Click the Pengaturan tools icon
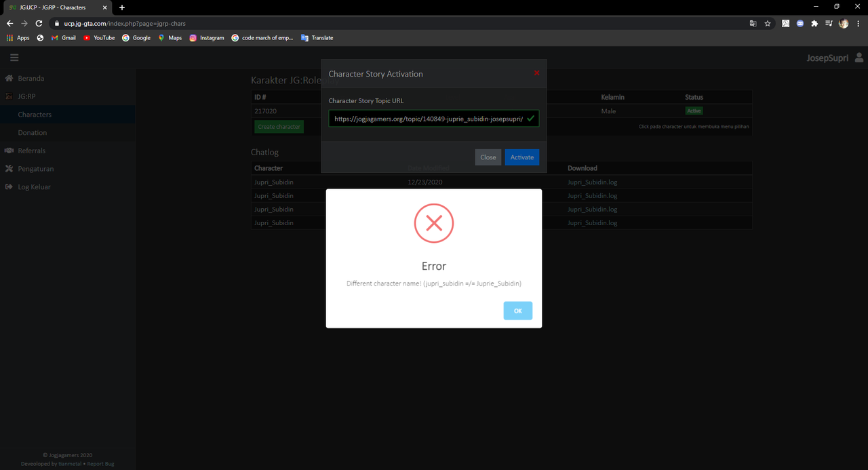868x470 pixels. click(9, 169)
